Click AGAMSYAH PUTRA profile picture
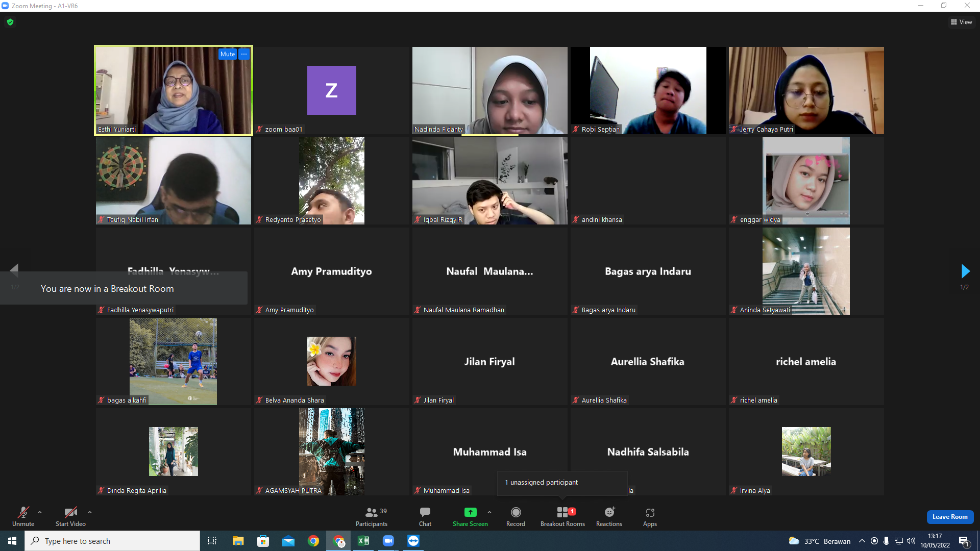Image resolution: width=980 pixels, height=551 pixels. [332, 452]
